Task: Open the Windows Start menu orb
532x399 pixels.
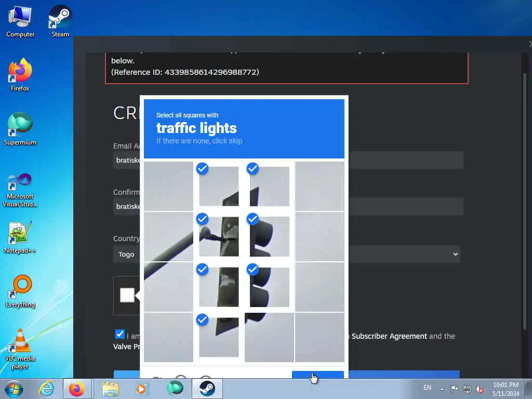Action: [x=14, y=389]
